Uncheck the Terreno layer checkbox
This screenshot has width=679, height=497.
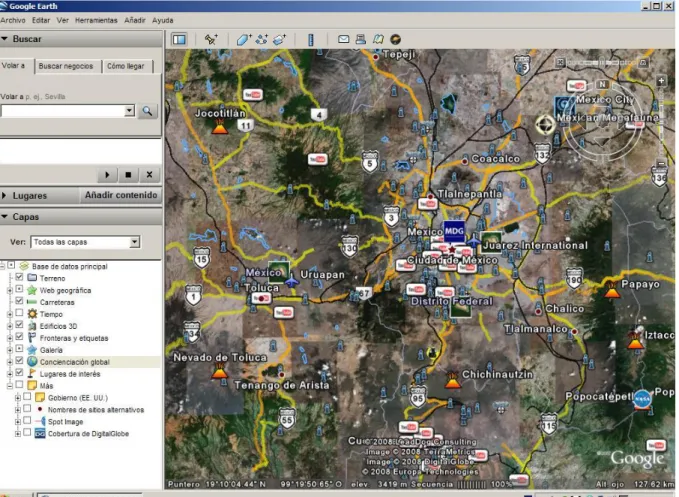click(19, 277)
